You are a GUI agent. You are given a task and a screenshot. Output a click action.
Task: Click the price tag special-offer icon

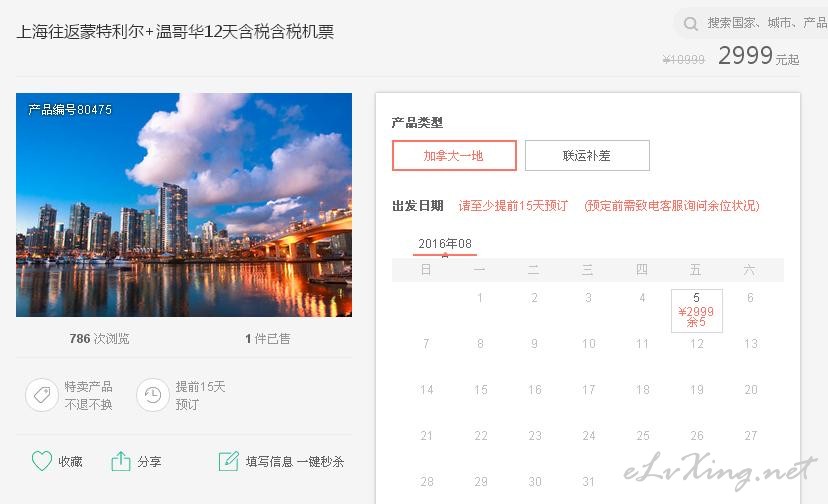coord(42,395)
